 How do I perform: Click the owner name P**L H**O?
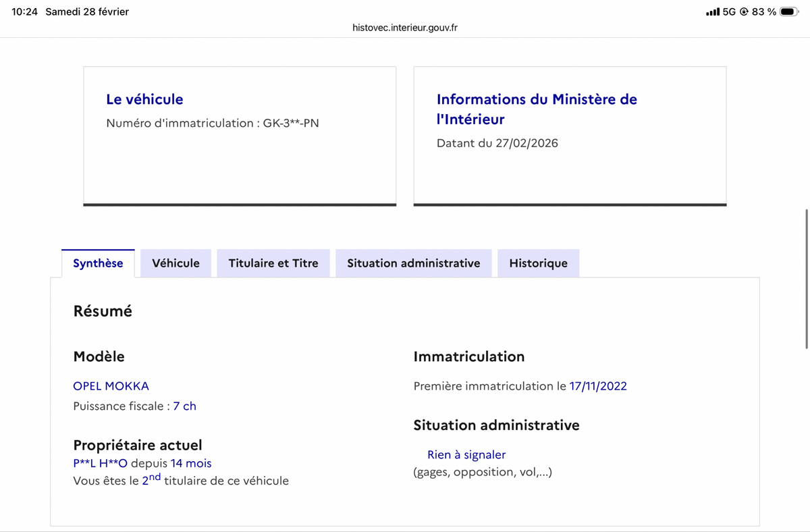(x=100, y=464)
